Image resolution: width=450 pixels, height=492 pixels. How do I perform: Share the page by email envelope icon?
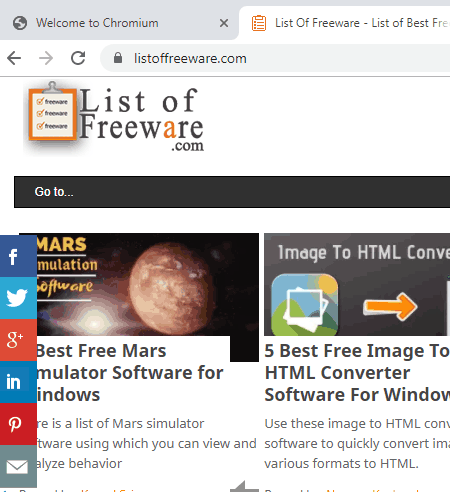click(18, 466)
